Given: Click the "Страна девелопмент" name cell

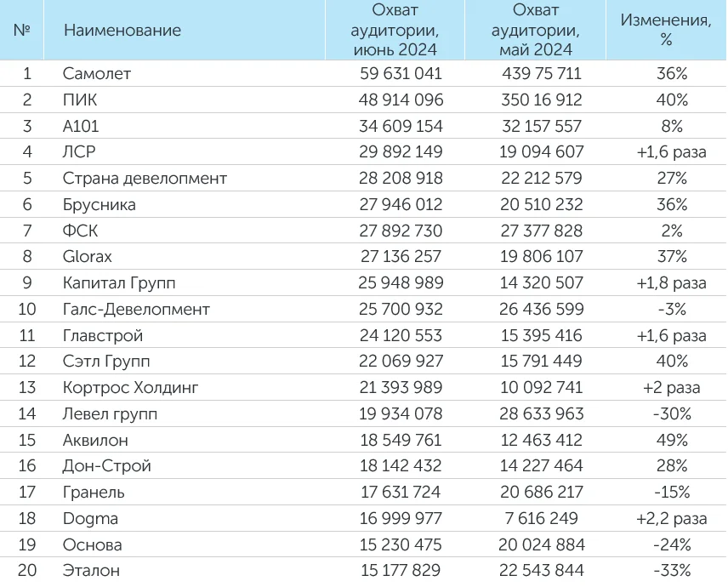Looking at the screenshot, I should point(145,179).
